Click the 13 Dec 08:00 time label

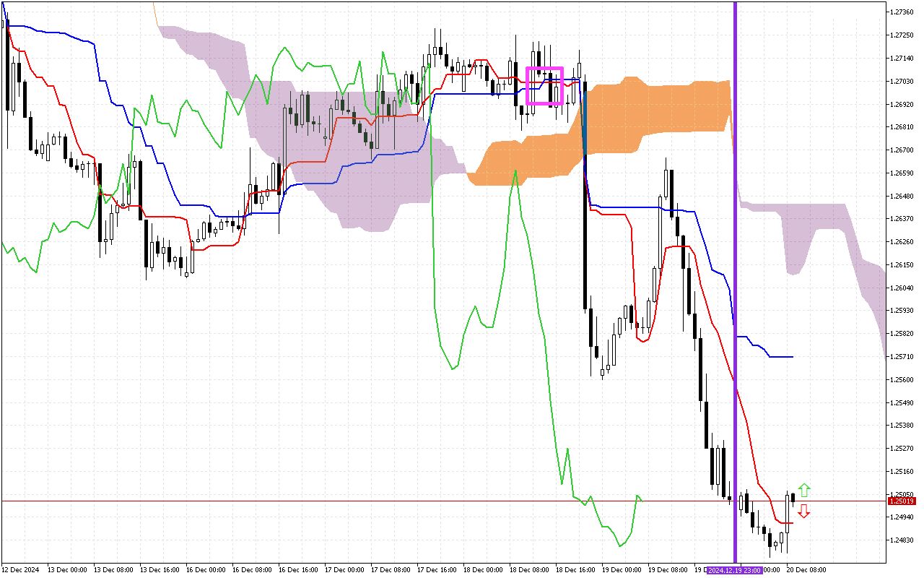click(113, 569)
